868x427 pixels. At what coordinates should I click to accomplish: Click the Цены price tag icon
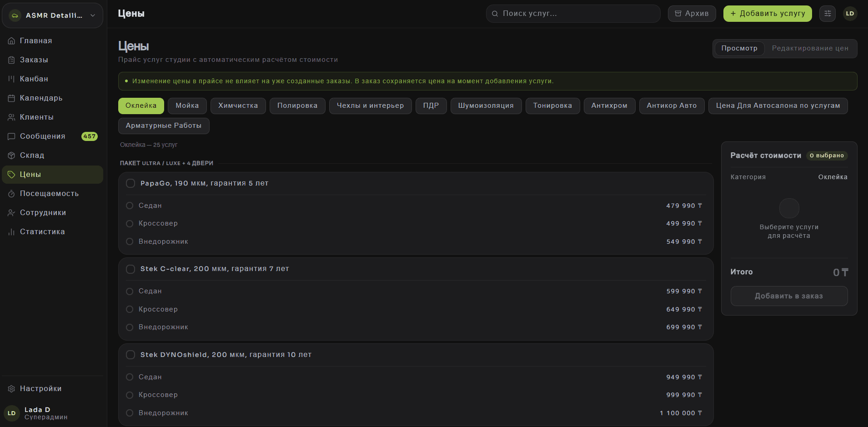click(11, 175)
